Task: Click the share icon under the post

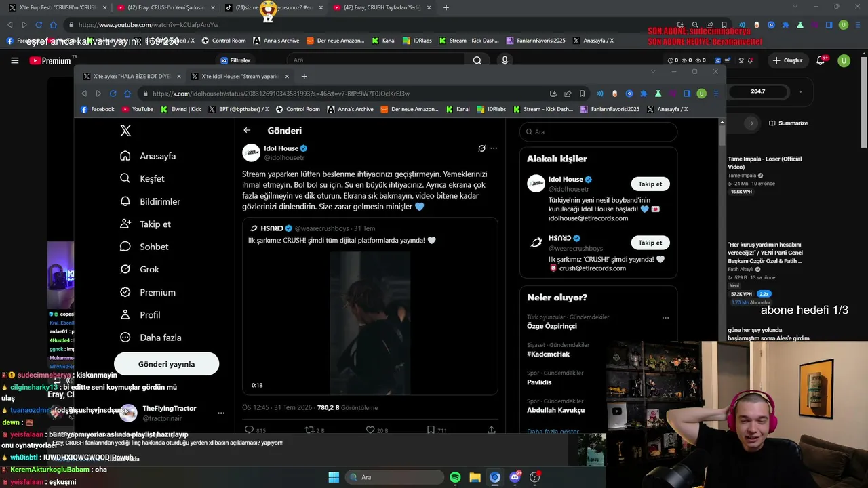Action: click(491, 430)
